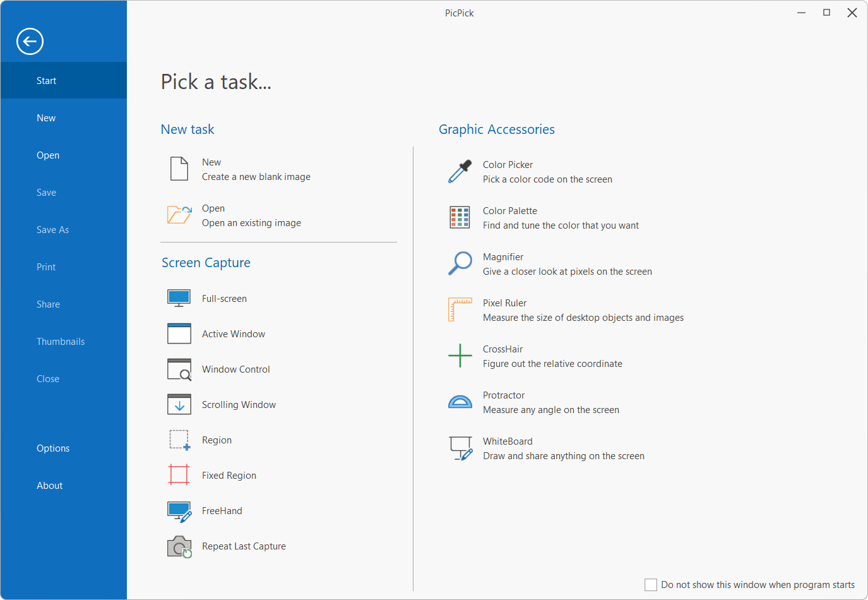Screen dimensions: 868x600
Task: Click the Repeat Last Capture camera icon
Action: point(179,546)
